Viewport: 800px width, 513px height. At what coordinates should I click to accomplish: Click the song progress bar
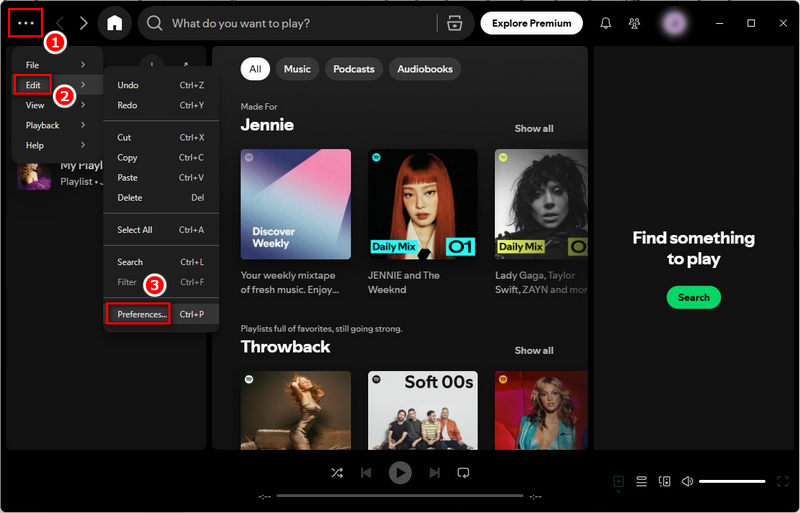point(400,496)
